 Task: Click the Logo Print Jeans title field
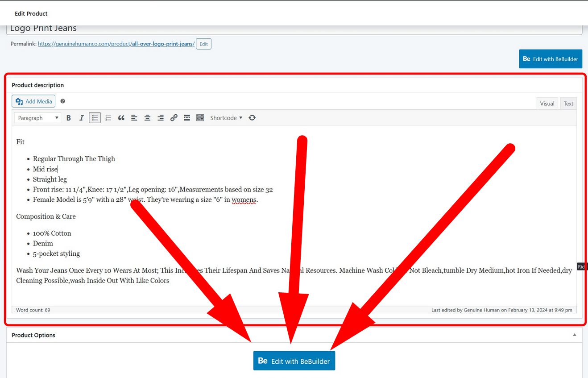click(x=294, y=29)
